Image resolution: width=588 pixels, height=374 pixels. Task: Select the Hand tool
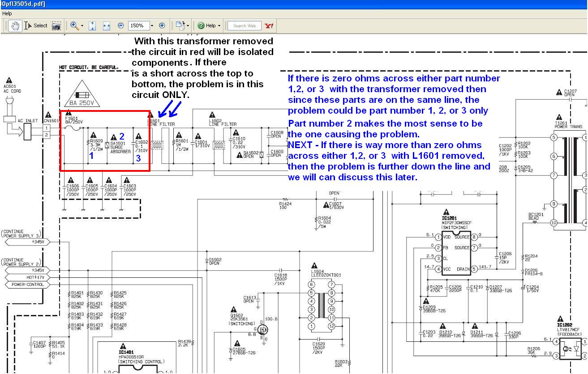[x=15, y=26]
